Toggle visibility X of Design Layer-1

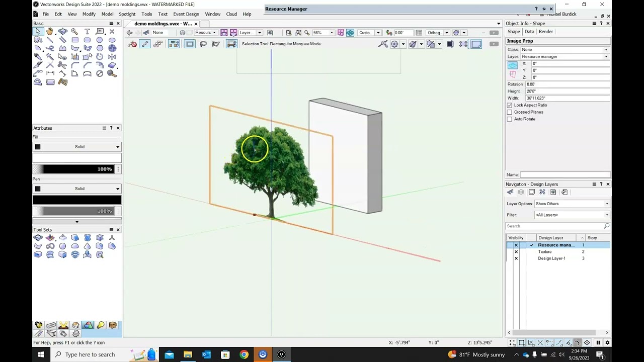[x=516, y=258]
